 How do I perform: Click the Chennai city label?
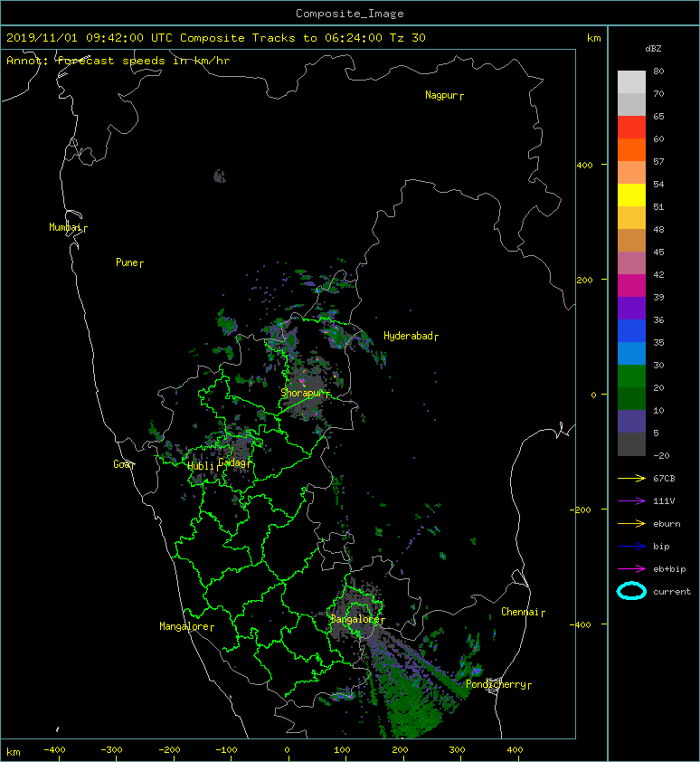click(520, 612)
